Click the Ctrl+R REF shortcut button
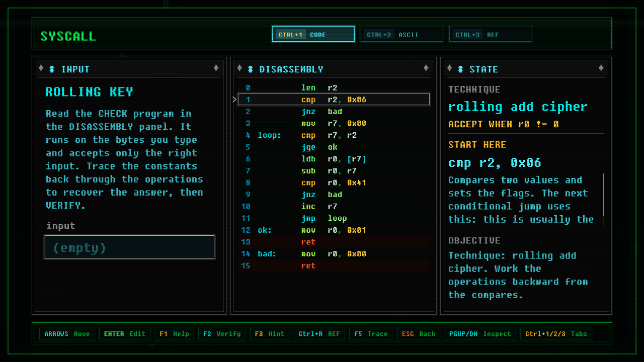The height and width of the screenshot is (362, 644). (319, 333)
